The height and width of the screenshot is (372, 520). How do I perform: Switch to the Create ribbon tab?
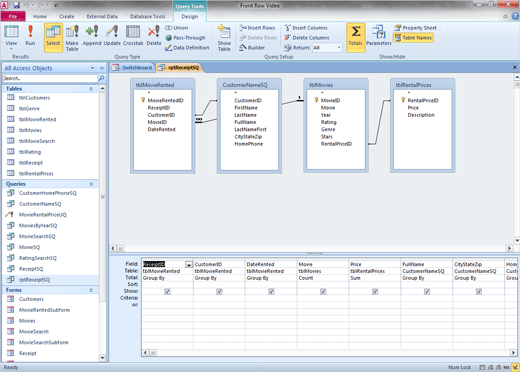tap(67, 16)
